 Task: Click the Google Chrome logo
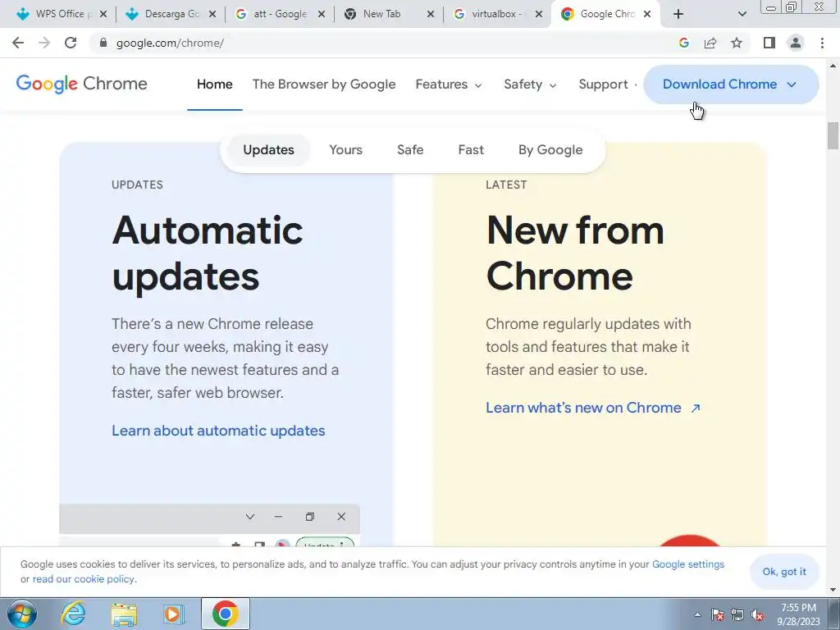click(81, 84)
